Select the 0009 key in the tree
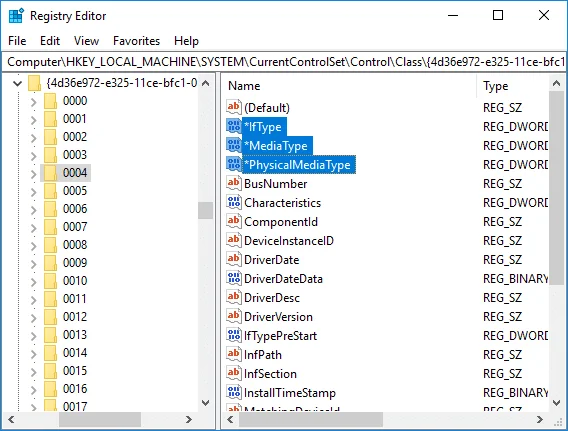 click(x=75, y=263)
